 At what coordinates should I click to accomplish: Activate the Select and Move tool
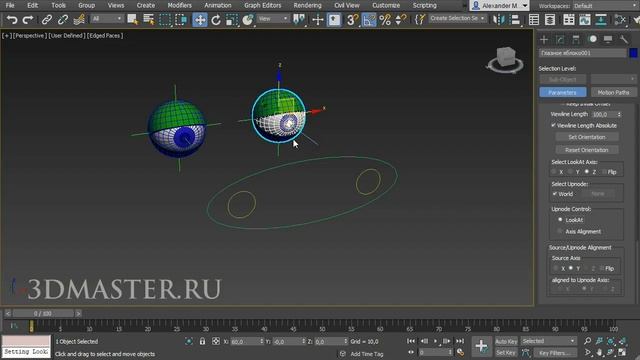pos(200,20)
